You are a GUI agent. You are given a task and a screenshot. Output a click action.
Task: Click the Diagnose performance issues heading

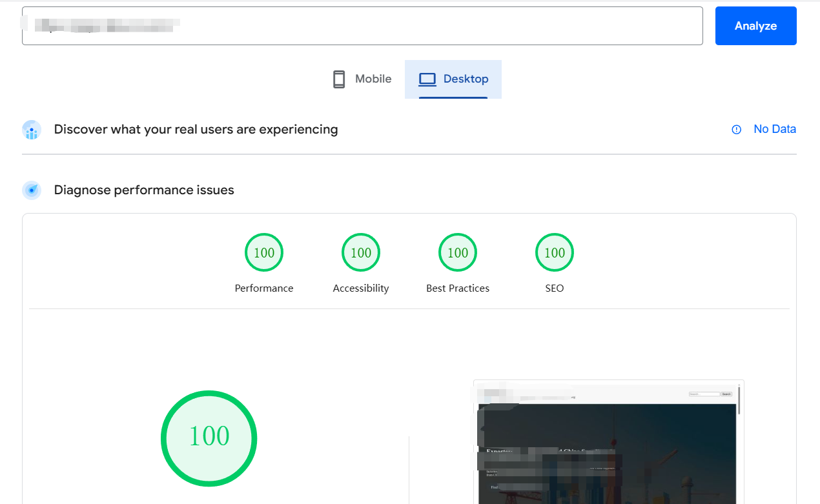point(144,190)
